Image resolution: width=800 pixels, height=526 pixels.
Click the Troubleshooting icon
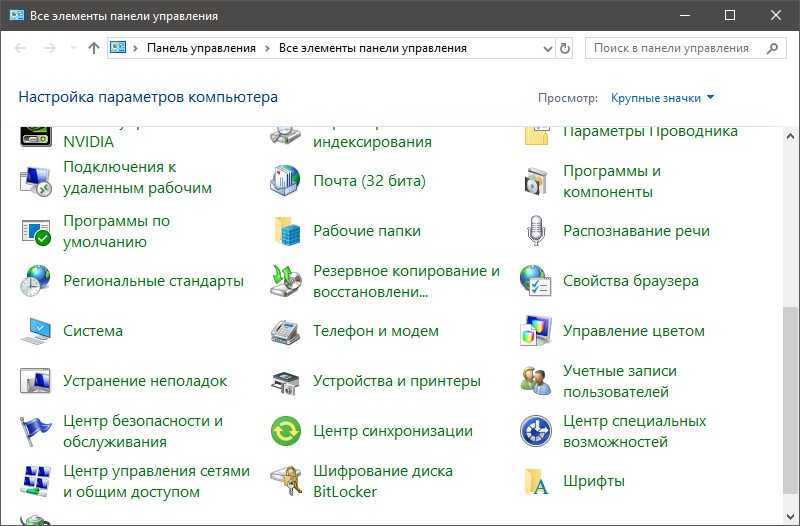[x=35, y=381]
